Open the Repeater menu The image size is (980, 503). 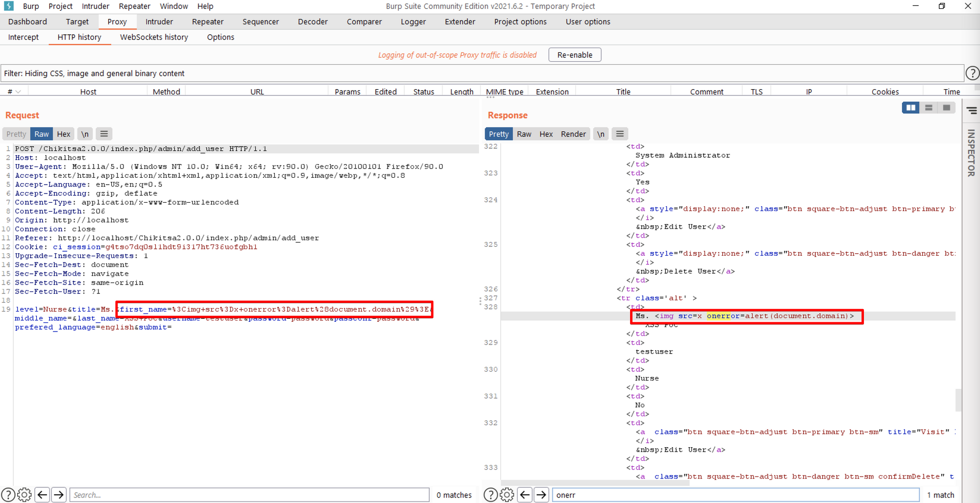134,6
